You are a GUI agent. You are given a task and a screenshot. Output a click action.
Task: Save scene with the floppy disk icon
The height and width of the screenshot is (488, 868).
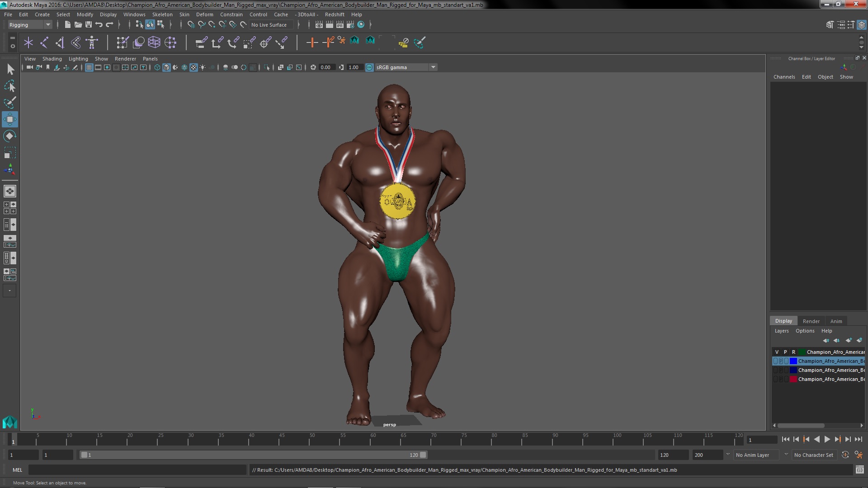coord(89,25)
